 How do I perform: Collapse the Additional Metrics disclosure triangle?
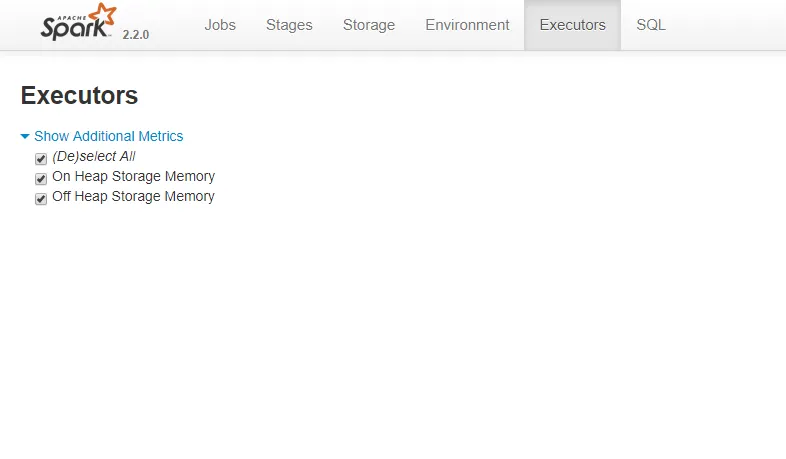pos(25,136)
